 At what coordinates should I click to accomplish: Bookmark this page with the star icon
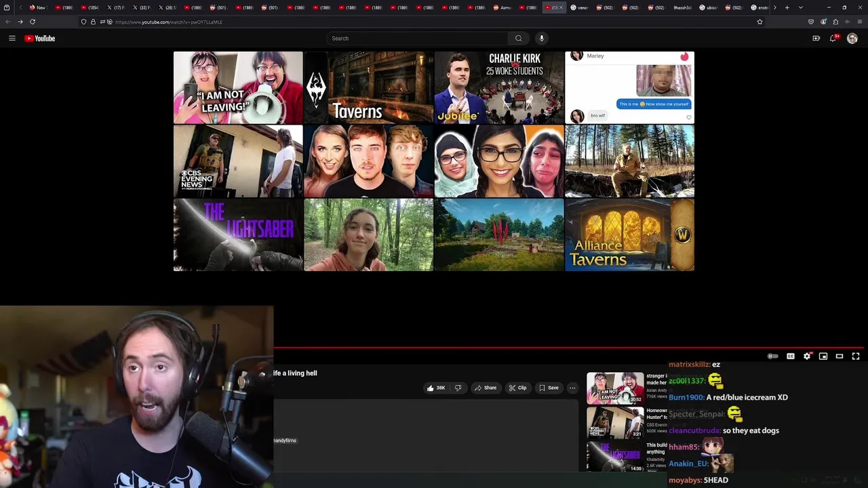click(x=759, y=22)
